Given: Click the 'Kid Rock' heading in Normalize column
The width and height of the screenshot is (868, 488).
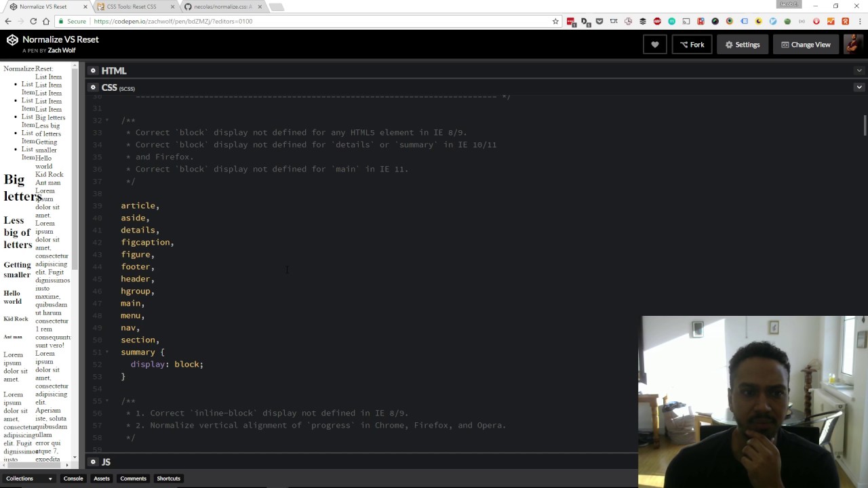Looking at the screenshot, I should tap(16, 319).
